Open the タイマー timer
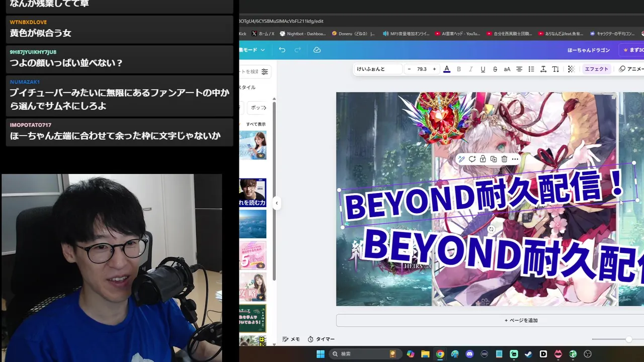Viewport: 644px width, 362px height. 321,339
